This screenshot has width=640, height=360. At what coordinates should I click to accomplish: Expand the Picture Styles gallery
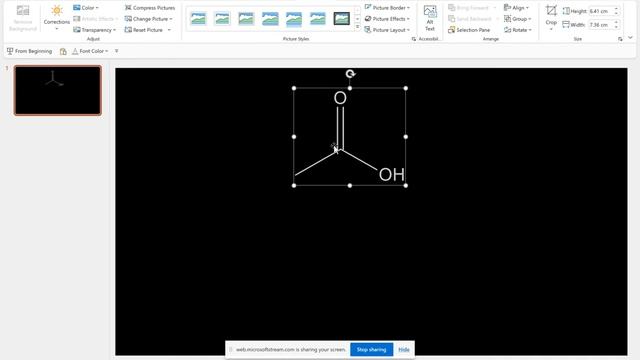pyautogui.click(x=358, y=27)
